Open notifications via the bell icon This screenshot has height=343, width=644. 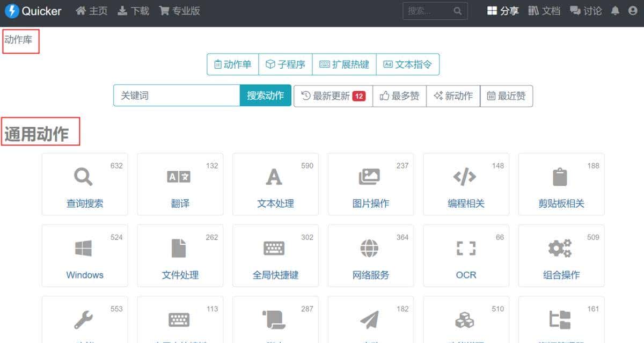615,11
